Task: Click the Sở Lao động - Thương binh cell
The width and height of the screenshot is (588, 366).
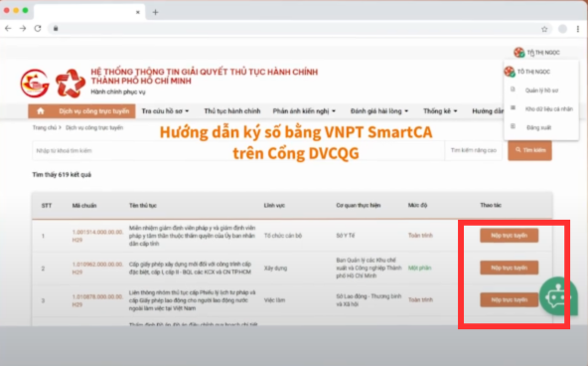Action: pos(368,300)
